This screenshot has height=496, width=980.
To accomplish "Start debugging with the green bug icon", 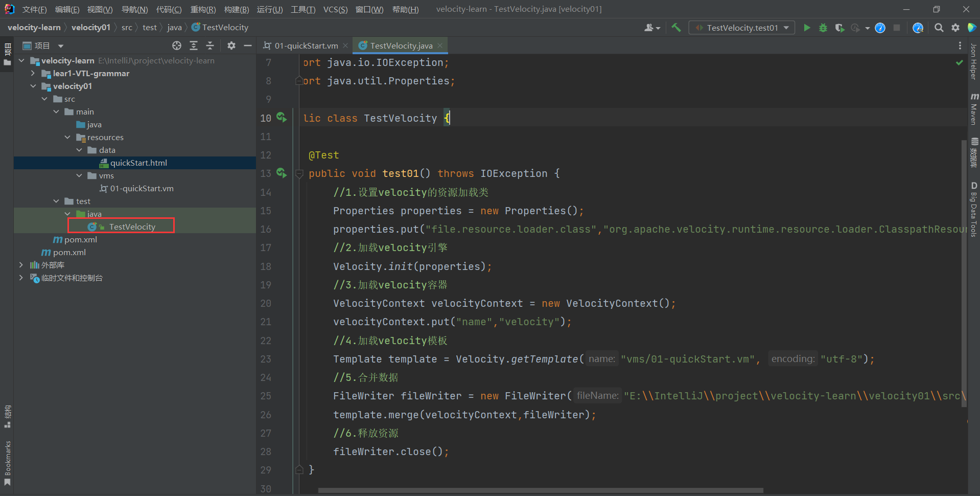I will pos(823,28).
